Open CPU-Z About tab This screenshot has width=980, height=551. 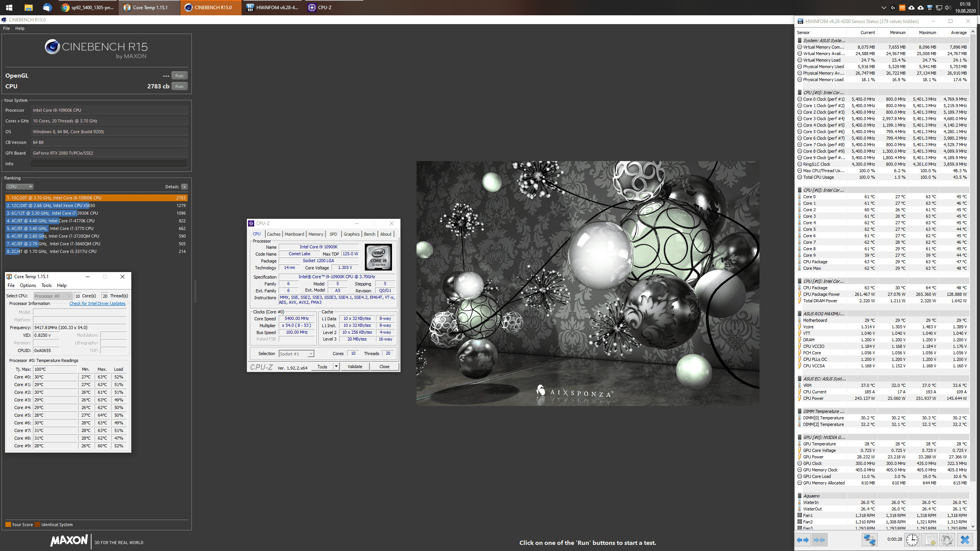tap(386, 234)
